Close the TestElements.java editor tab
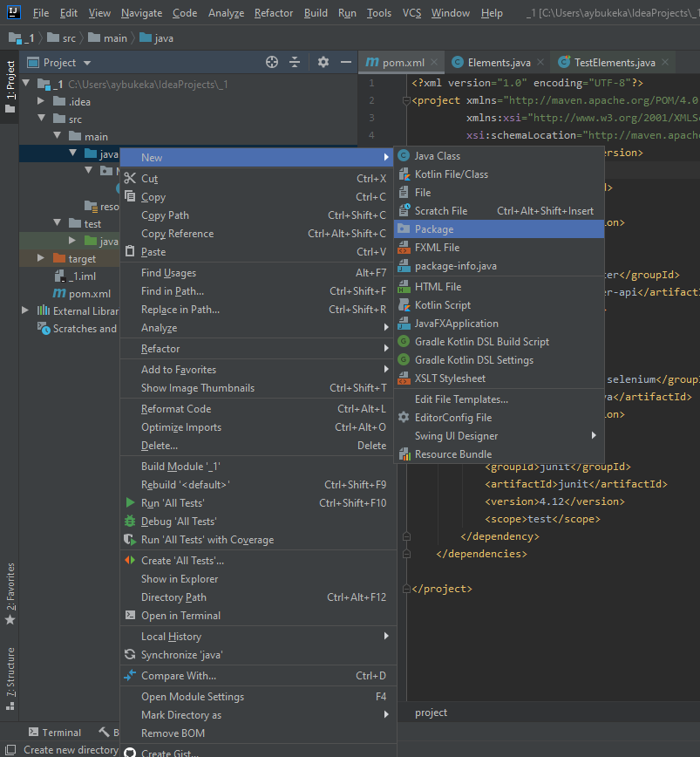The height and width of the screenshot is (757, 700). pos(665,62)
